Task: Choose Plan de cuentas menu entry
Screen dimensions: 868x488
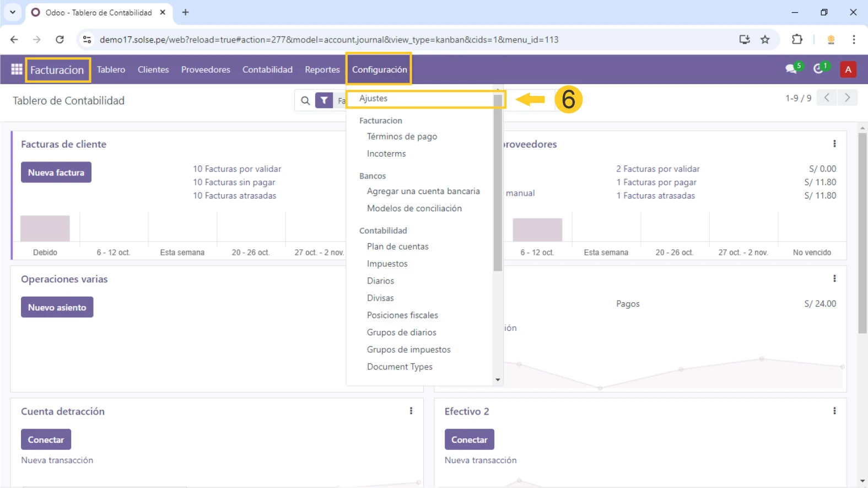Action: [397, 246]
